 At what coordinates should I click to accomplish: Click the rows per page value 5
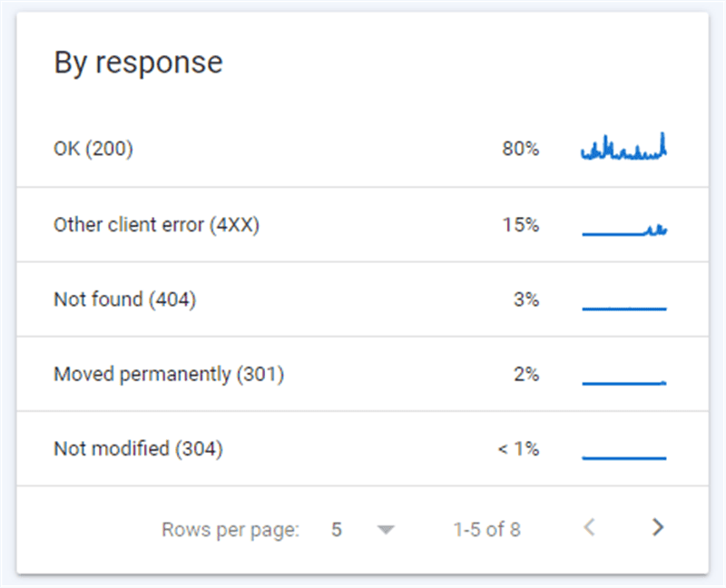point(337,530)
